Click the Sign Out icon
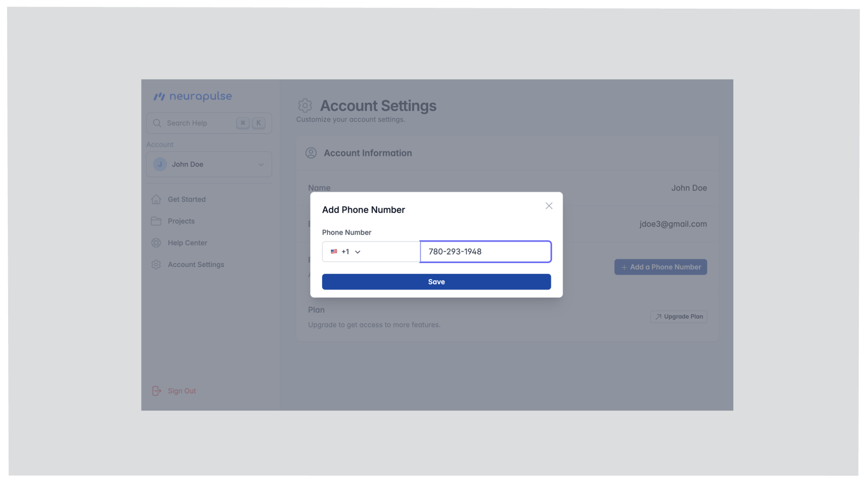Viewport: 868px width, 483px height. pos(157,391)
